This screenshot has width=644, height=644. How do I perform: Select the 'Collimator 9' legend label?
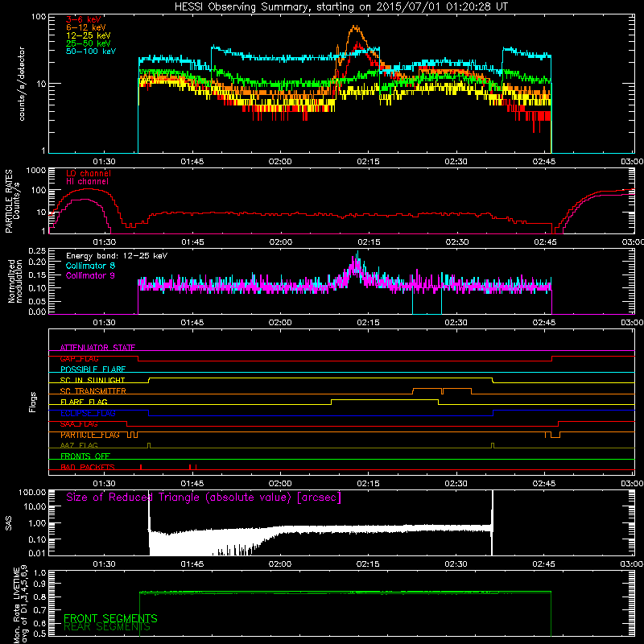pos(90,275)
